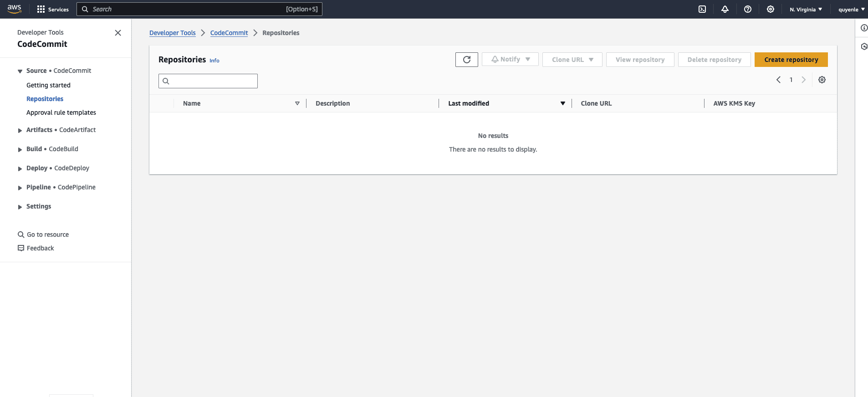This screenshot has height=397, width=868.
Task: Open Approval rule templates
Action: [61, 112]
